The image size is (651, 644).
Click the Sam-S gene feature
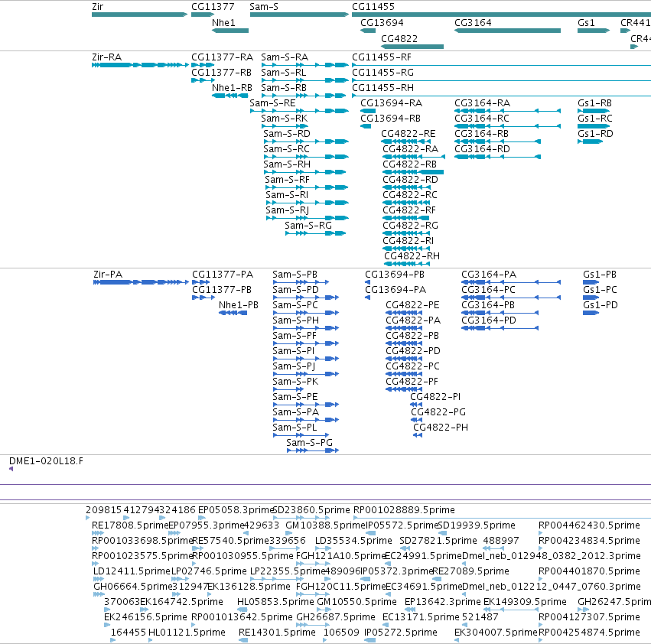click(299, 15)
